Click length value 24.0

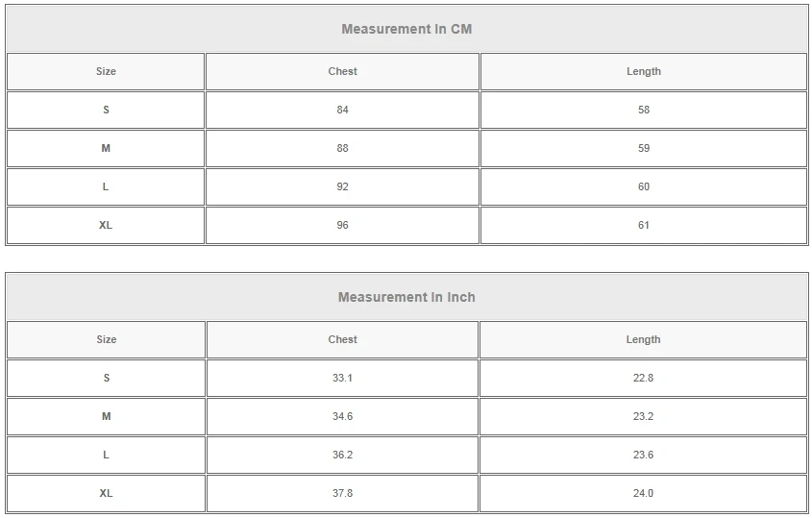tap(643, 493)
